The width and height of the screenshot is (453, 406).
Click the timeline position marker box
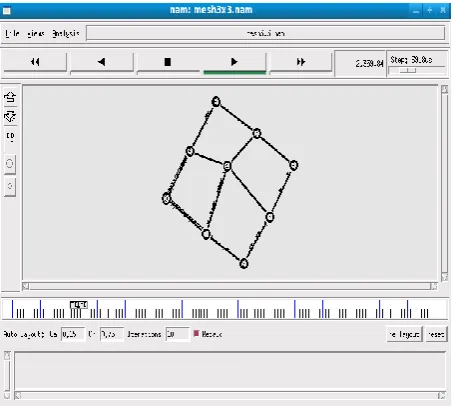point(79,305)
